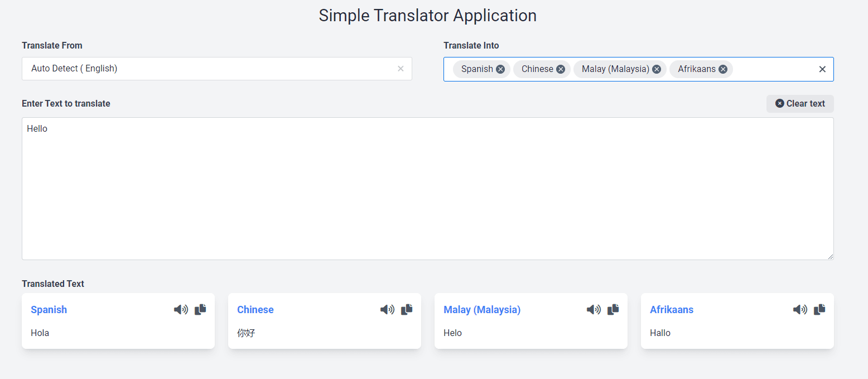
Task: Play audio for the Afrikaans translation
Action: coord(800,309)
